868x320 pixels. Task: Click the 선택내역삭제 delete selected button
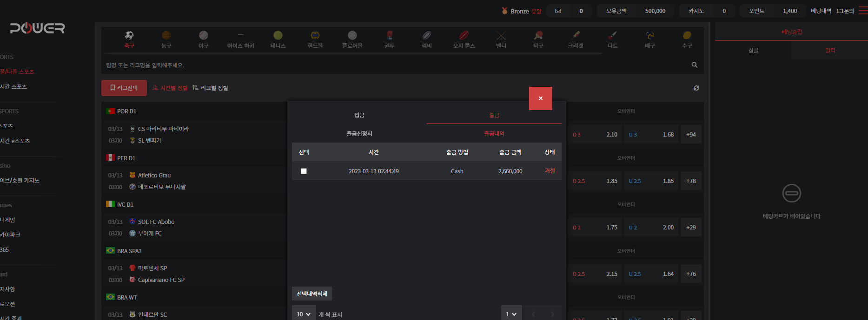[312, 294]
